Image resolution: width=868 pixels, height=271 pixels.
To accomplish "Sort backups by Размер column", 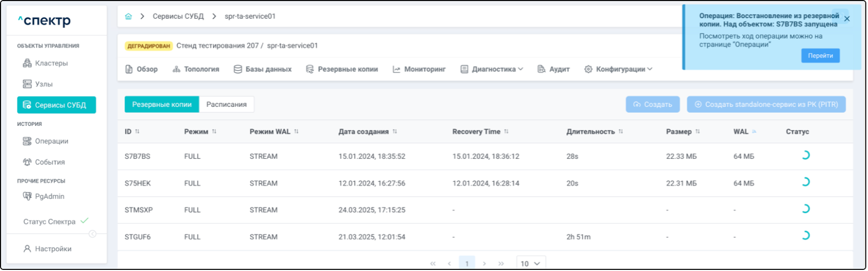I will [697, 131].
